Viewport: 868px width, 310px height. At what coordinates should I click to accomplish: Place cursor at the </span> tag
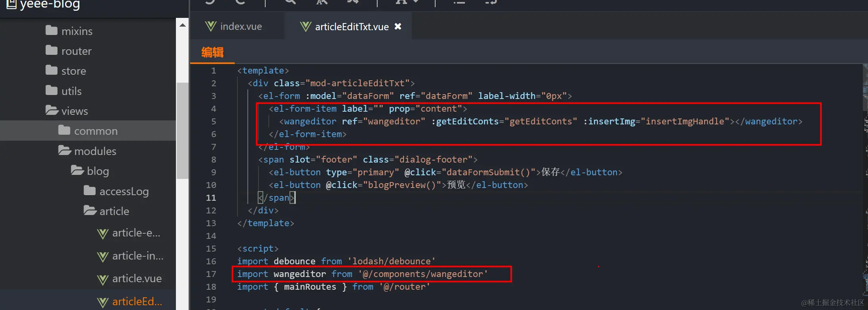277,198
